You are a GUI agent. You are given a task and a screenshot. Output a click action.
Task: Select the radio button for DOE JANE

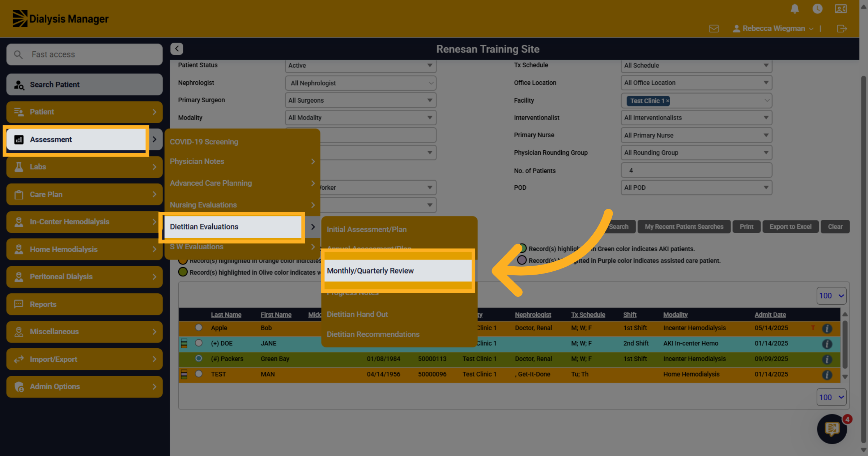pos(199,343)
